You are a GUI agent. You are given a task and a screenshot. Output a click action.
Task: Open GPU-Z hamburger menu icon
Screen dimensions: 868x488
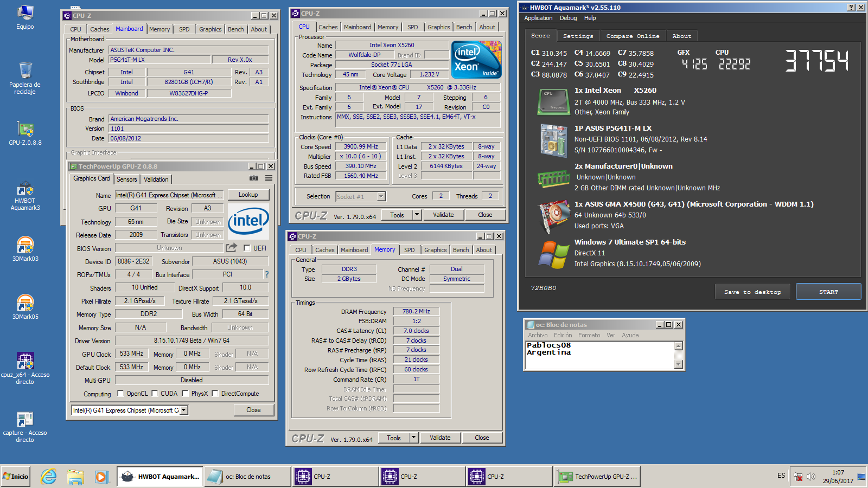click(269, 178)
